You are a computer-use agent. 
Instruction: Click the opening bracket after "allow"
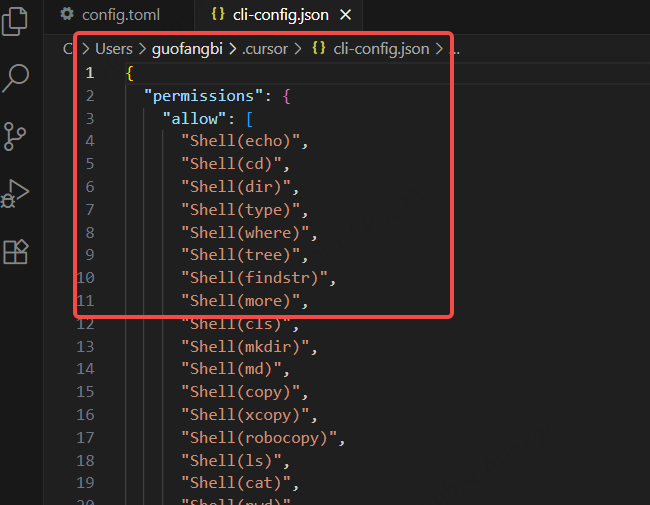point(249,119)
